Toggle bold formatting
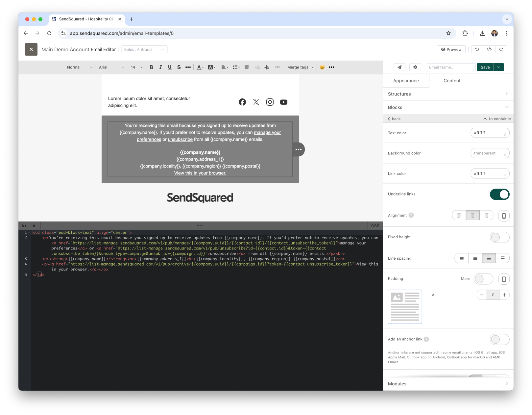This screenshot has height=415, width=532. point(151,67)
